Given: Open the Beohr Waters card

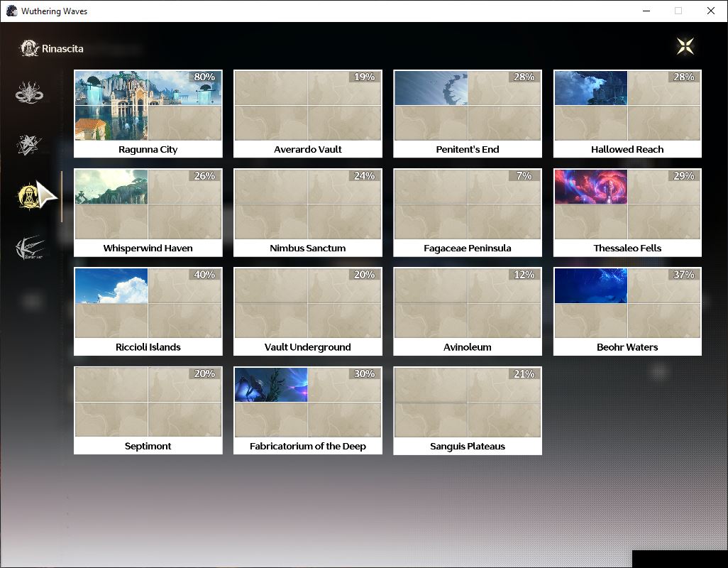Looking at the screenshot, I should click(627, 312).
